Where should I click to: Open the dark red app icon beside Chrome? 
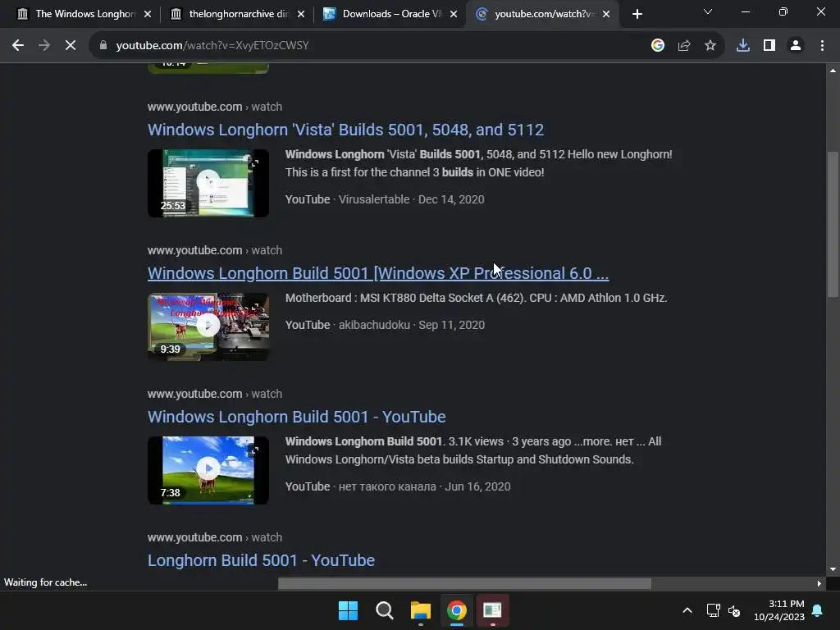[x=492, y=610]
